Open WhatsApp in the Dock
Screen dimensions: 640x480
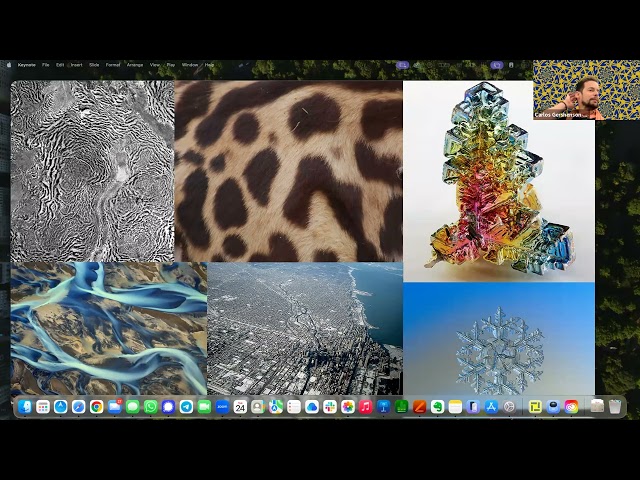point(150,407)
